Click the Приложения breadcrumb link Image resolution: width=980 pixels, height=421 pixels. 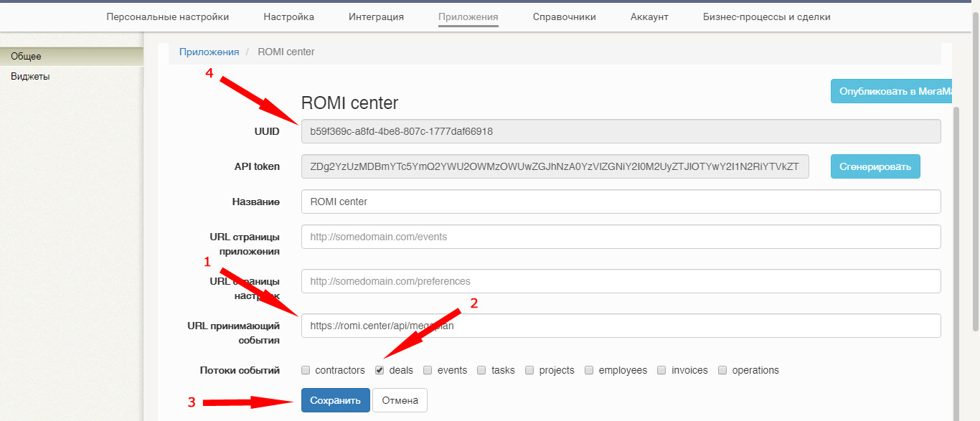209,52
